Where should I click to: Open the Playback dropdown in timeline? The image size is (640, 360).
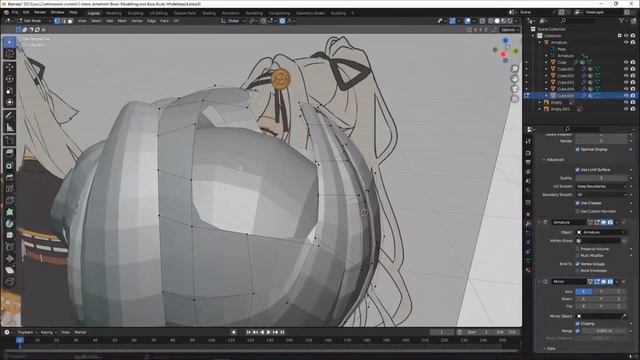click(x=27, y=332)
